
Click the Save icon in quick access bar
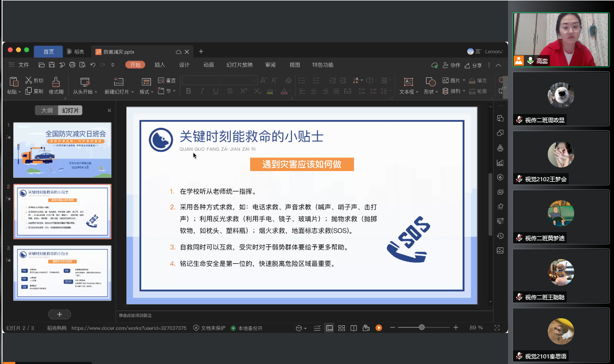pyautogui.click(x=51, y=65)
